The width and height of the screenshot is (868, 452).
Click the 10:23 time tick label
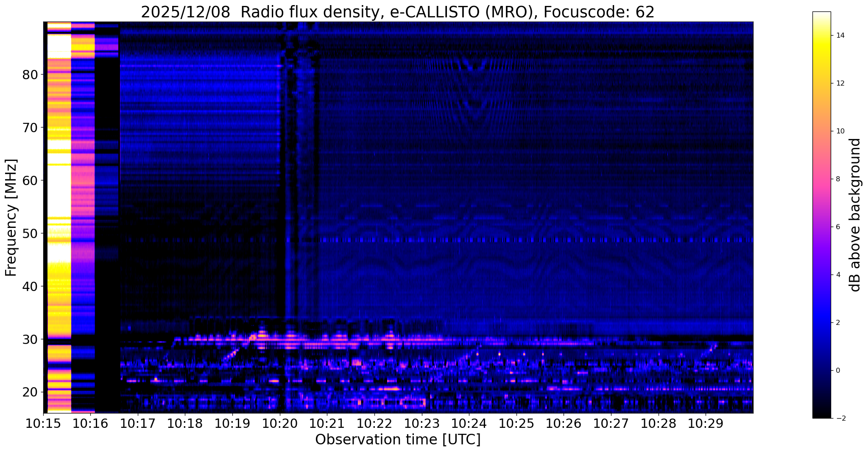(422, 424)
